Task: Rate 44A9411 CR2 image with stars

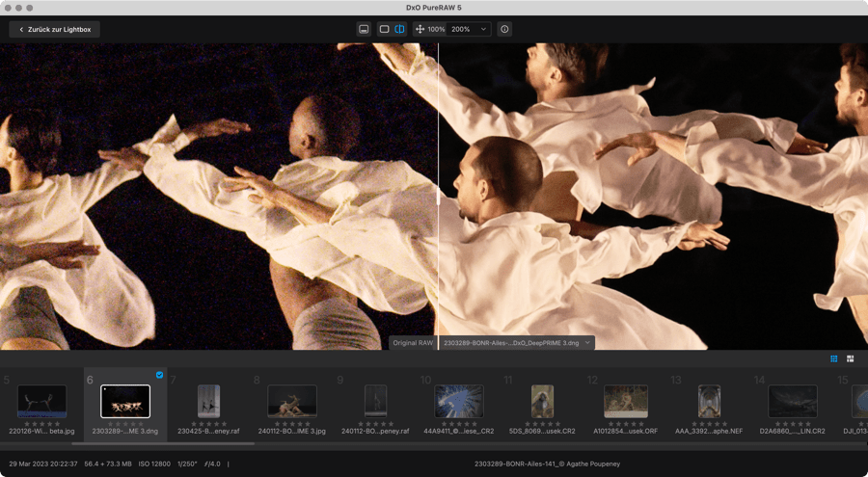Action: pos(459,424)
